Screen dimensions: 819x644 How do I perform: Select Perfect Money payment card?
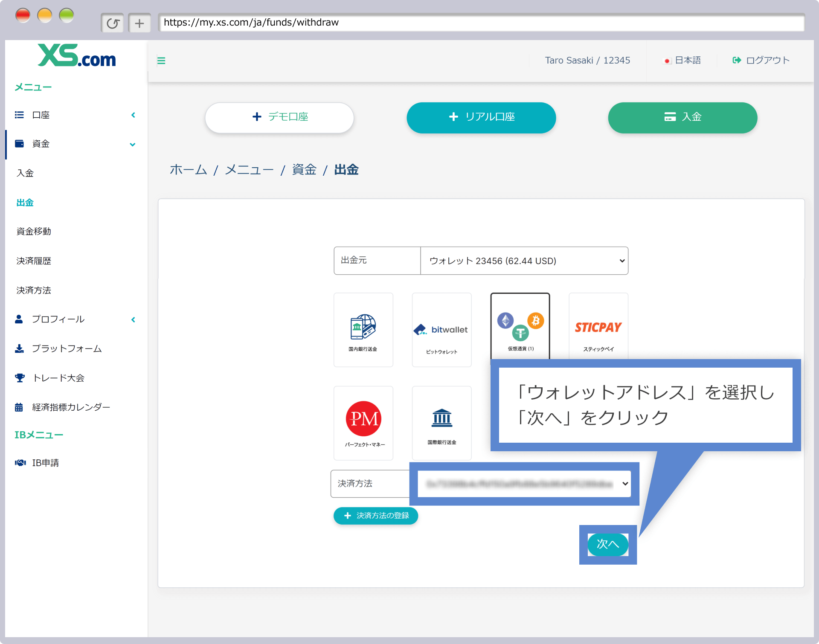click(363, 423)
